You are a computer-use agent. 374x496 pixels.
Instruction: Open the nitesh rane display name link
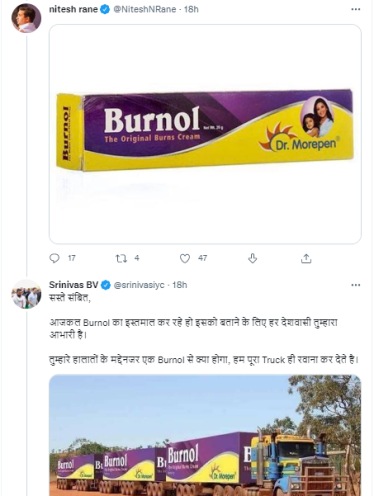pos(73,9)
